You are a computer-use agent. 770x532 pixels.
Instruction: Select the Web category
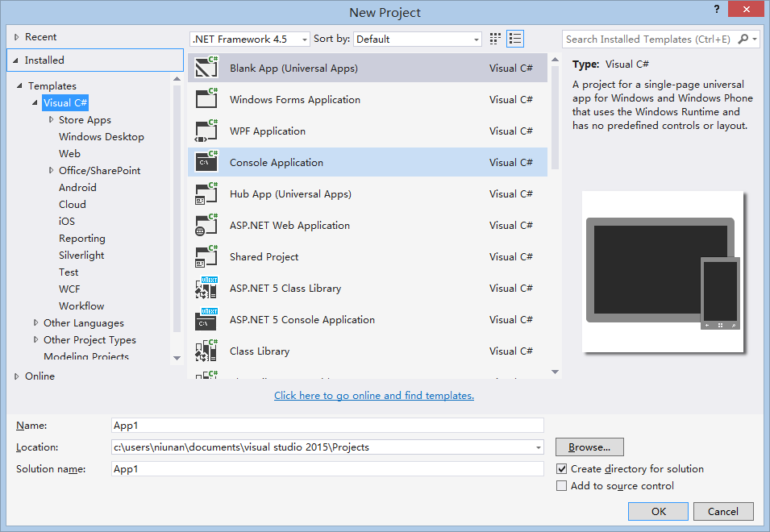point(69,154)
